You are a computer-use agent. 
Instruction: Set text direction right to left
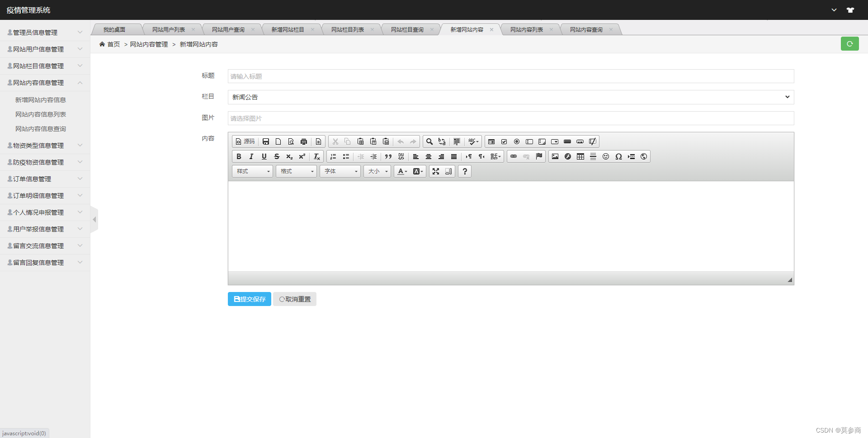pyautogui.click(x=481, y=156)
